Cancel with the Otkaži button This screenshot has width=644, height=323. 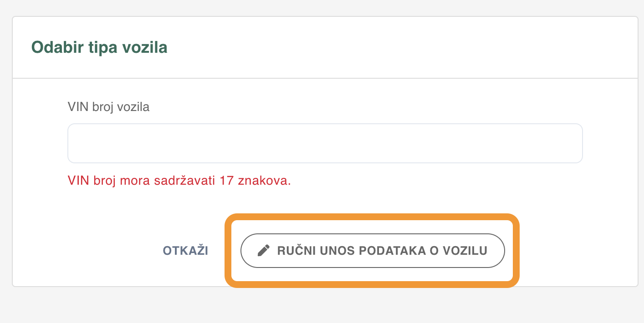pyautogui.click(x=186, y=251)
